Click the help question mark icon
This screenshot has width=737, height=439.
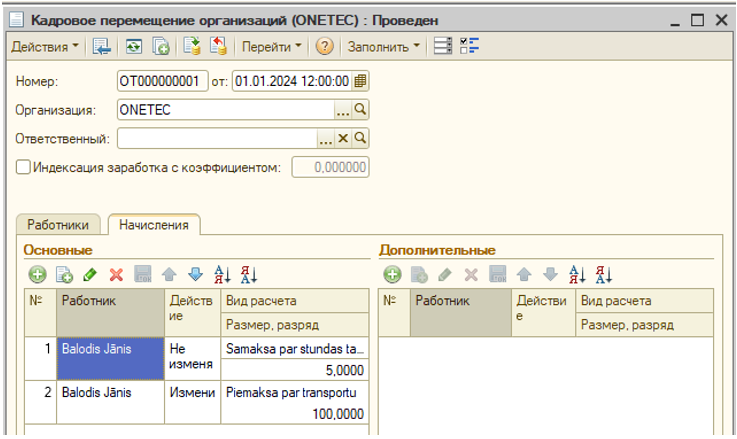click(x=324, y=47)
